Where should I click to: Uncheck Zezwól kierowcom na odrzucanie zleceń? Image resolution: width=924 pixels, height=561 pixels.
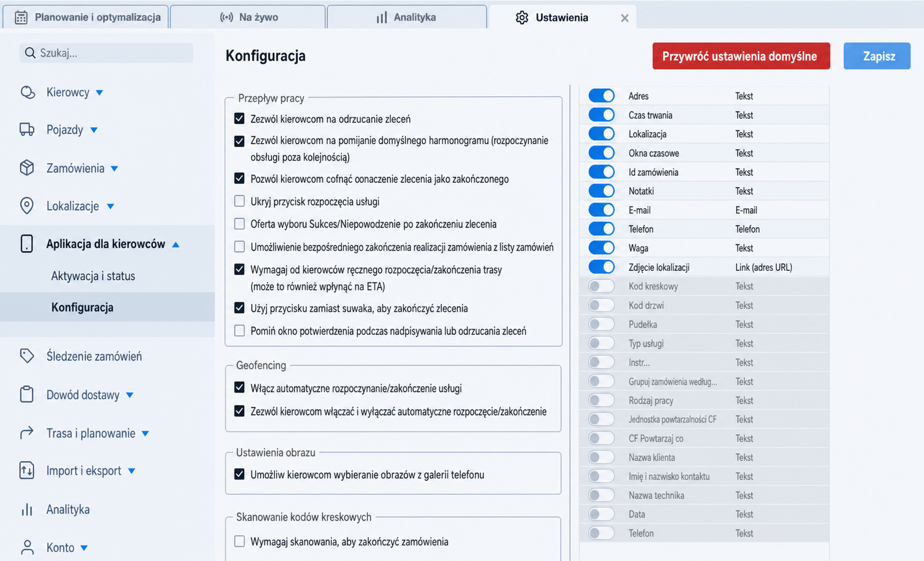(239, 119)
